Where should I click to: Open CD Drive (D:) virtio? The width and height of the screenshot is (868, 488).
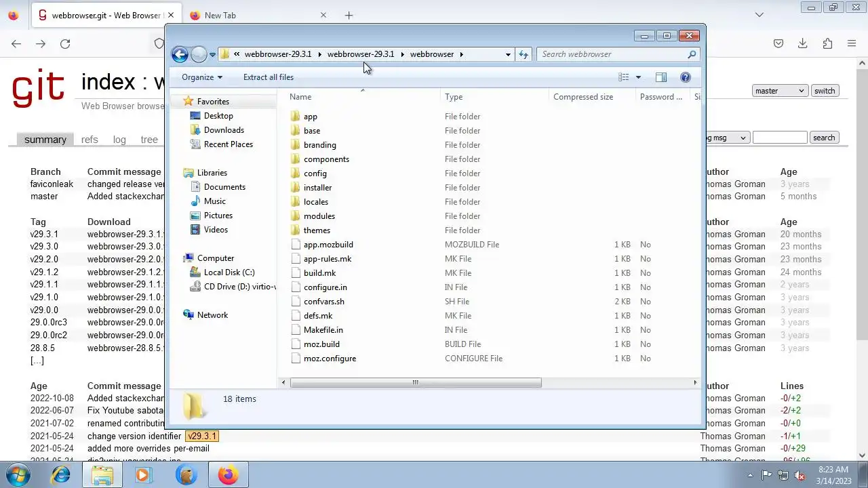tap(240, 287)
